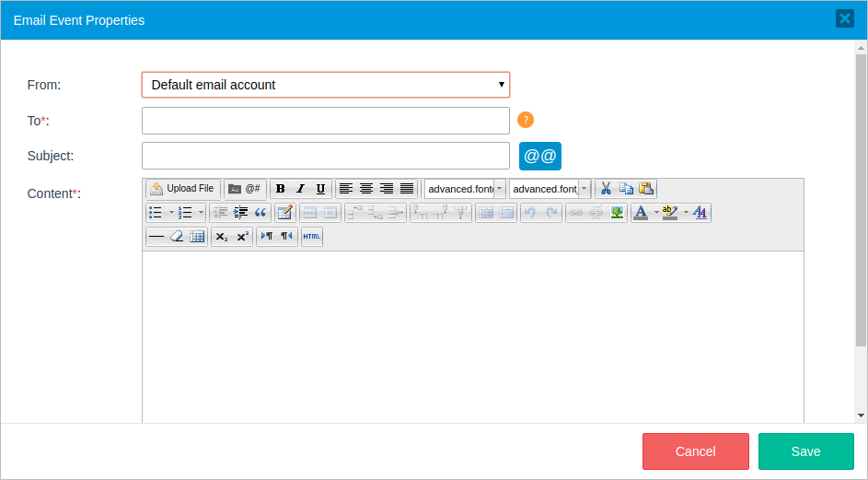
Task: Click the eraser remove formatting icon
Action: click(177, 237)
